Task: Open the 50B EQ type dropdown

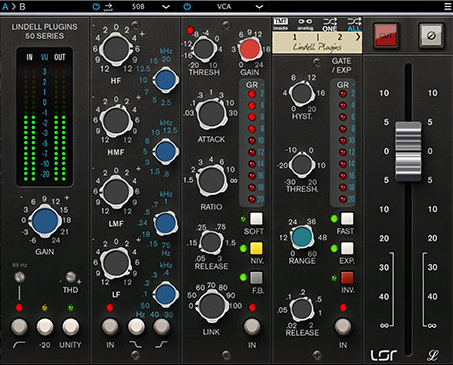Action: point(166,7)
